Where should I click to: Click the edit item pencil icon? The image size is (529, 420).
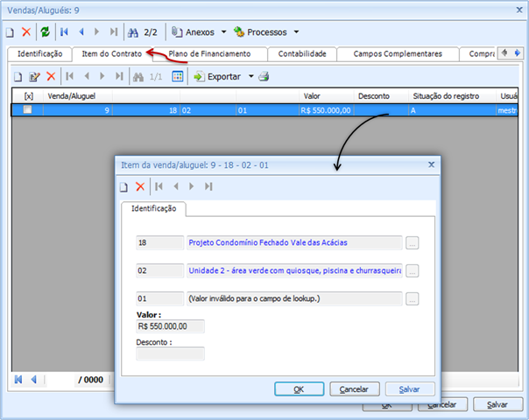pos(34,77)
